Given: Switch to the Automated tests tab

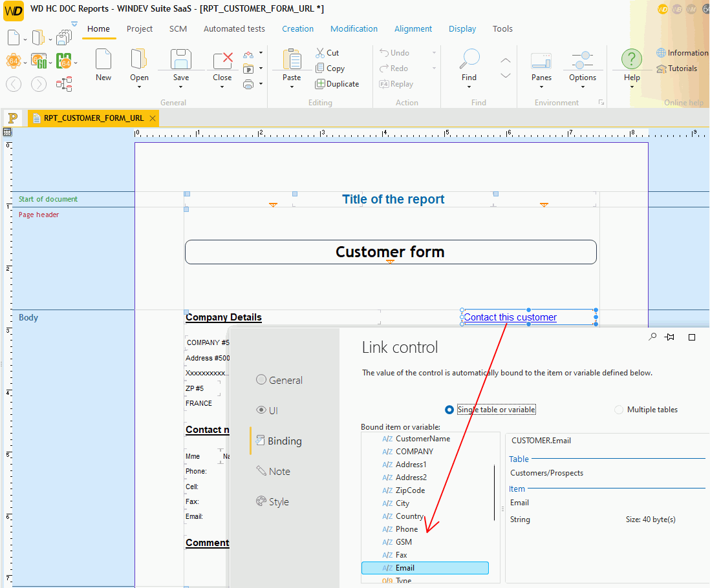Looking at the screenshot, I should (x=234, y=29).
